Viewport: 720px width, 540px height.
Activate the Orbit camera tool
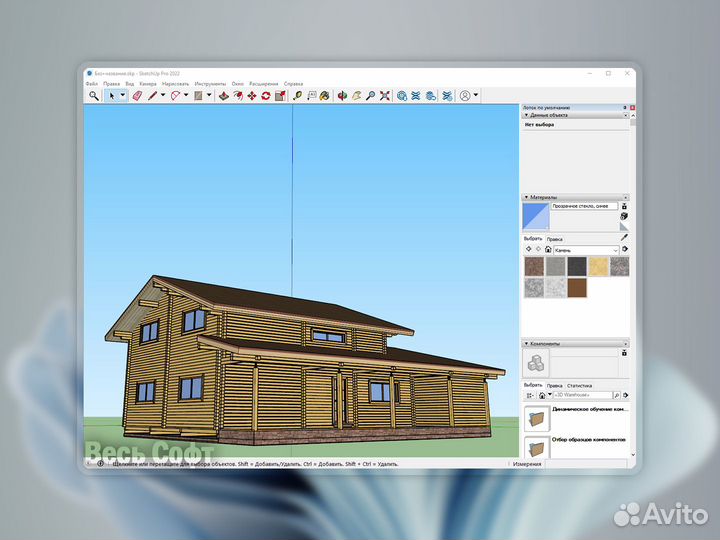(342, 96)
